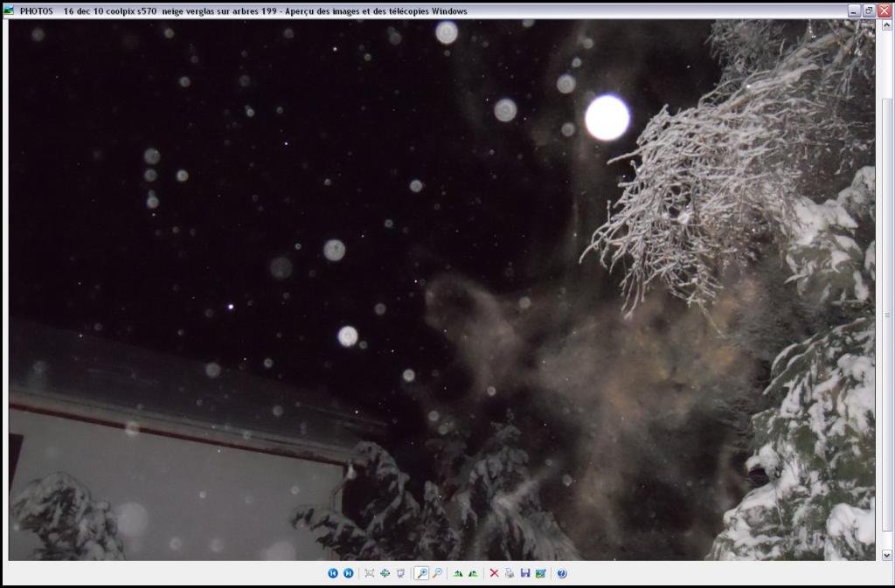Advance to the next image
The height and width of the screenshot is (588, 895).
click(348, 573)
